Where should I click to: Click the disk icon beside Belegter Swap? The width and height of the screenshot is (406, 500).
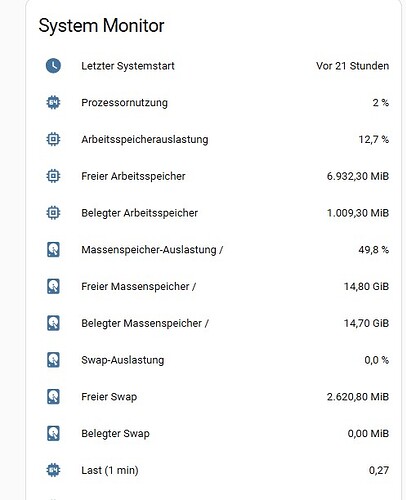point(53,433)
